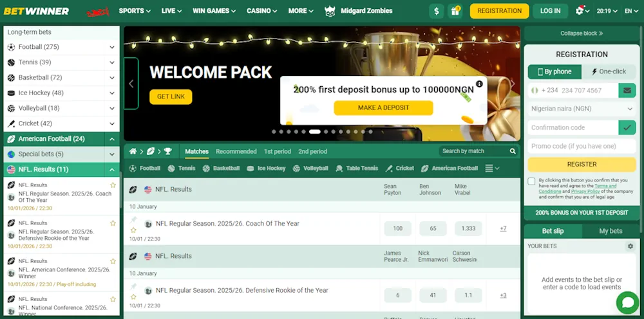The height and width of the screenshot is (319, 644).
Task: Pin the Coach Of The Year match
Action: pos(133,220)
